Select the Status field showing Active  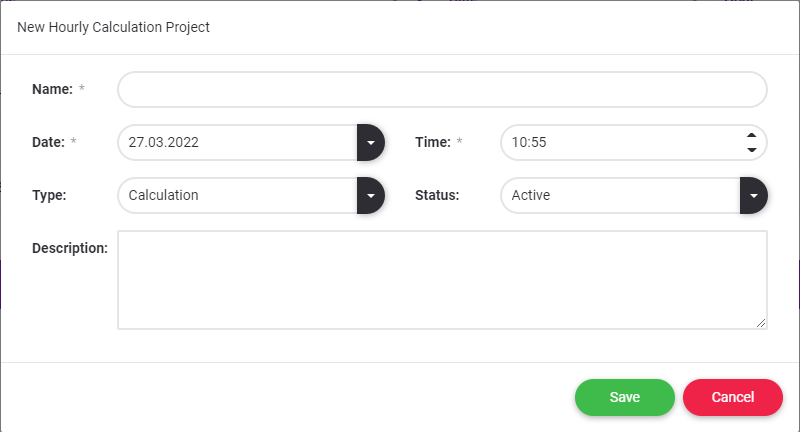click(x=620, y=195)
